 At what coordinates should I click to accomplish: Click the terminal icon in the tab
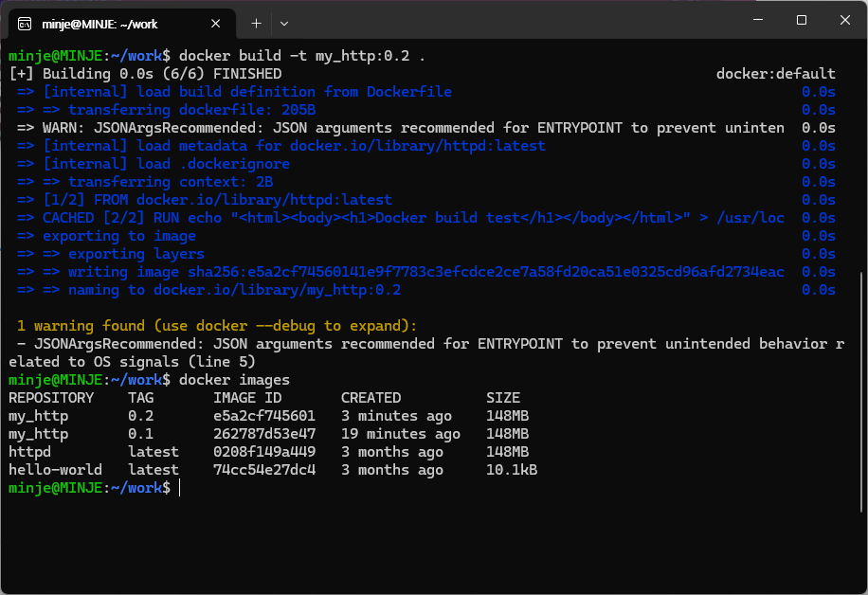[25, 24]
